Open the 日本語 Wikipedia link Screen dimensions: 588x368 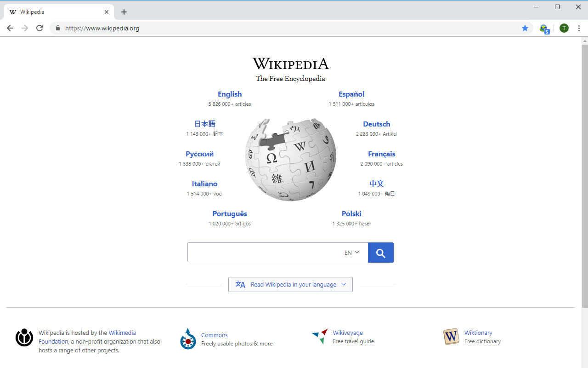[204, 124]
